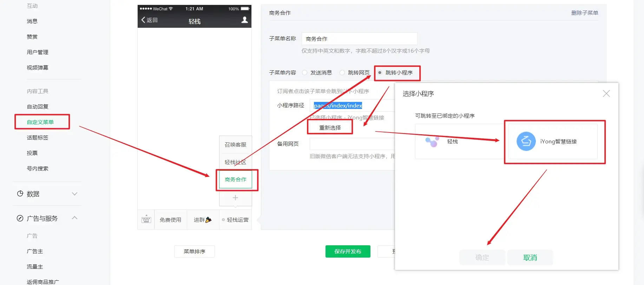Expand the 数据 section chevron
Screen dimensions: 644x285
coord(74,194)
